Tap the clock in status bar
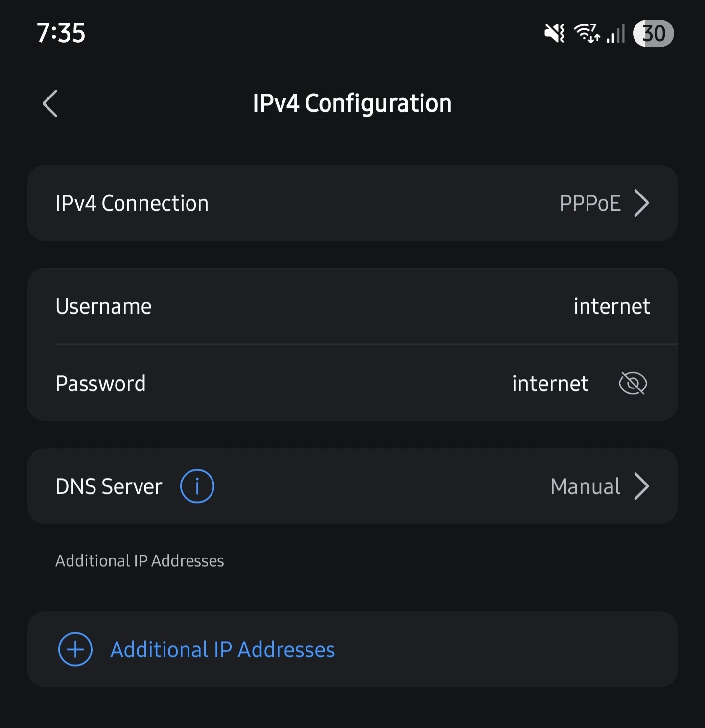The height and width of the screenshot is (728, 705). [x=61, y=33]
